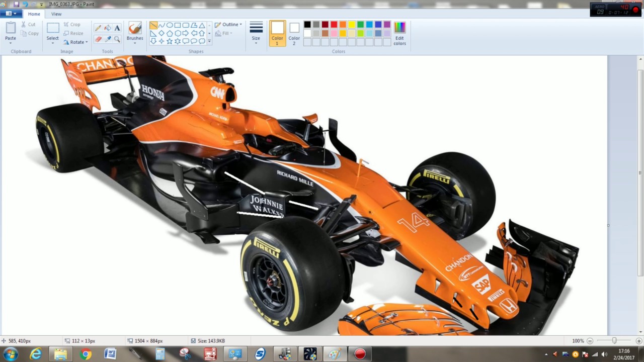Pick the black color swatch
This screenshot has height=362, width=644.
[x=307, y=25]
